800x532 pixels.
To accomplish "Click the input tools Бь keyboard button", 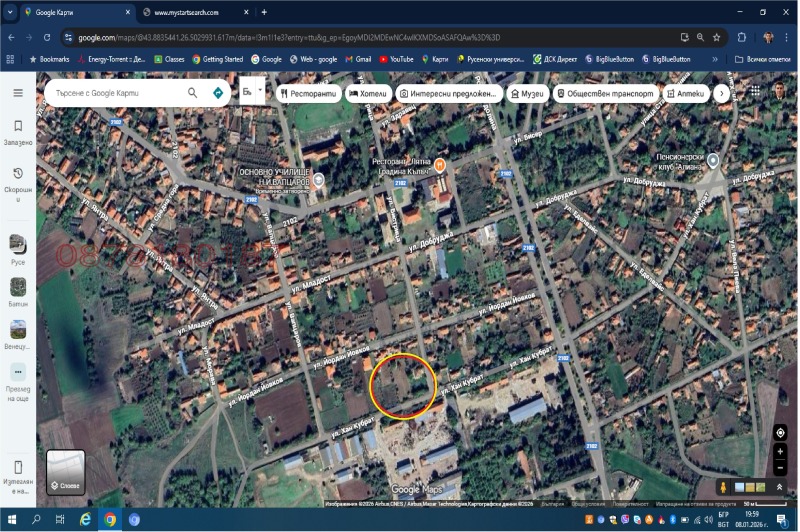I will tap(247, 91).
